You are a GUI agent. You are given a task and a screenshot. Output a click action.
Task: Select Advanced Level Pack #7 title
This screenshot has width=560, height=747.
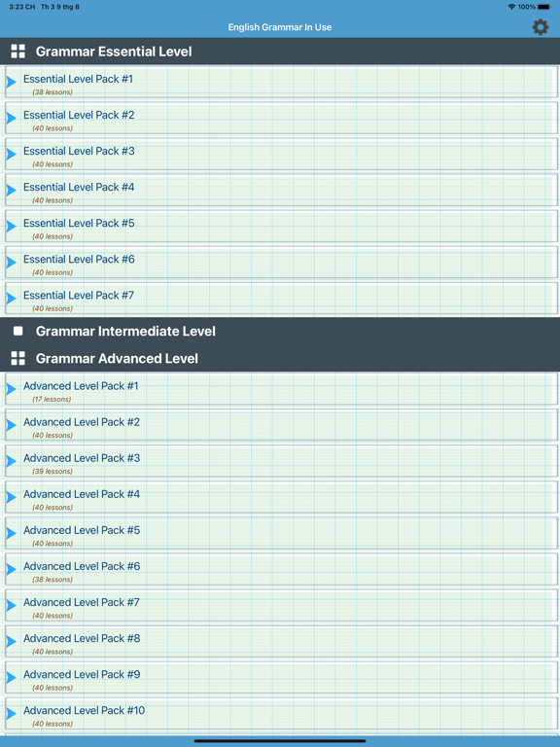click(x=82, y=602)
